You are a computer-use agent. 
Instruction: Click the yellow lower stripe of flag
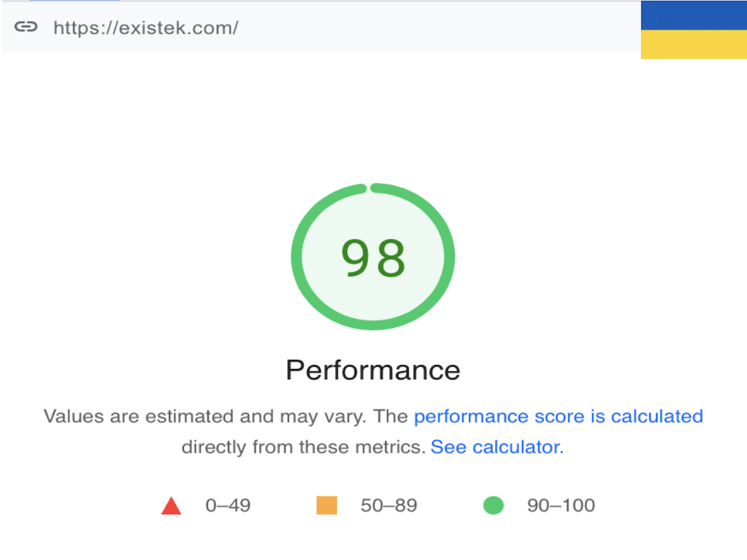[x=694, y=45]
